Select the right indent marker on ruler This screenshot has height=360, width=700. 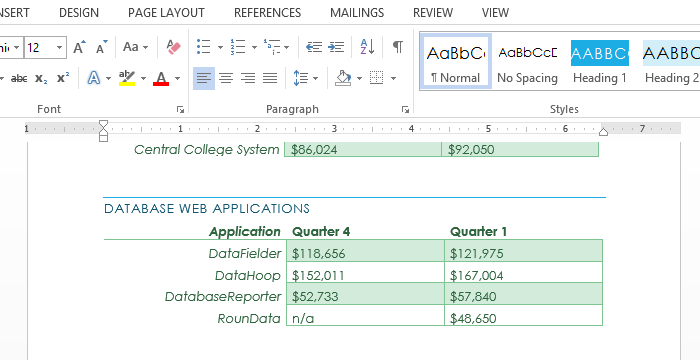tap(603, 131)
